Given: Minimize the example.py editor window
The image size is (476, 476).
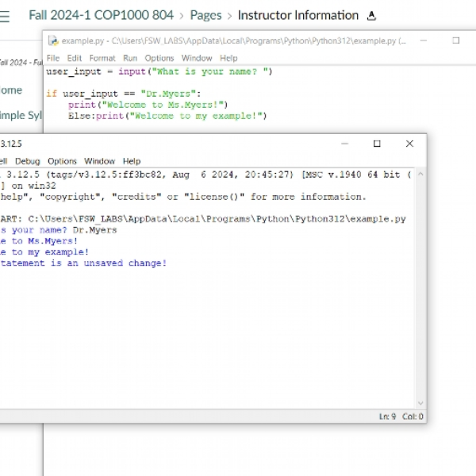Looking at the screenshot, I should 424,40.
